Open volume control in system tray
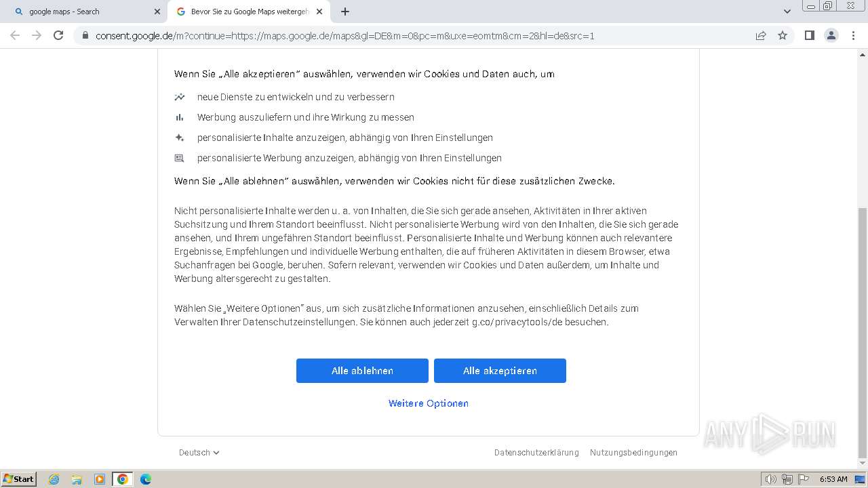This screenshot has width=868, height=488. coord(771,479)
